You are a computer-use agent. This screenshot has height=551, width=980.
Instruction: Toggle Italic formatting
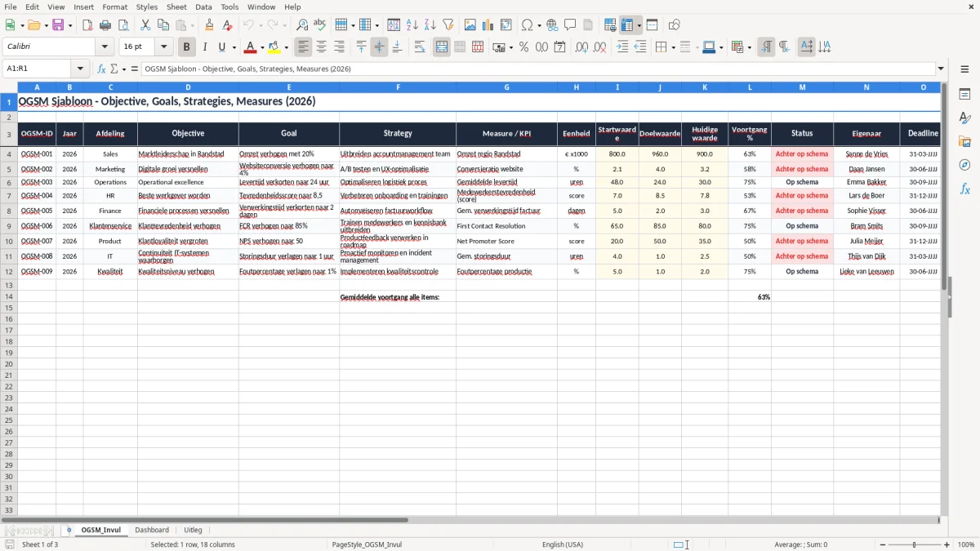204,47
